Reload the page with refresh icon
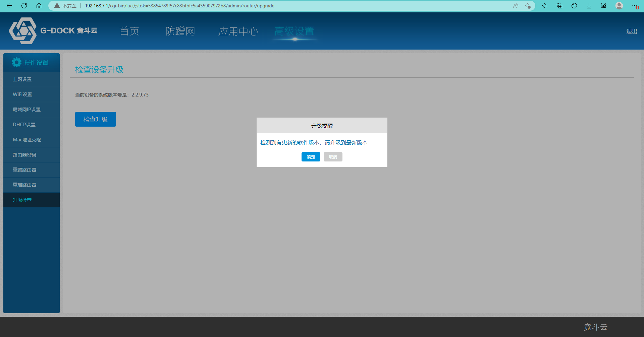This screenshot has width=644, height=337. (24, 6)
